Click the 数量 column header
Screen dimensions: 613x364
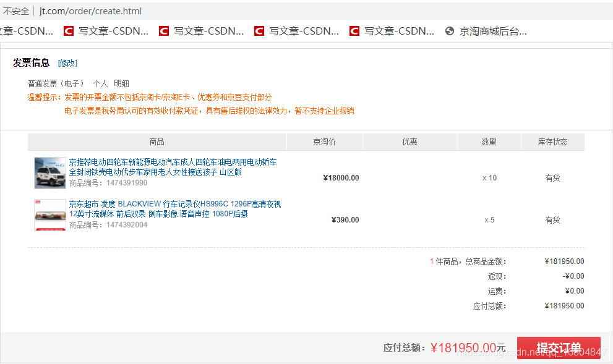[x=489, y=142]
